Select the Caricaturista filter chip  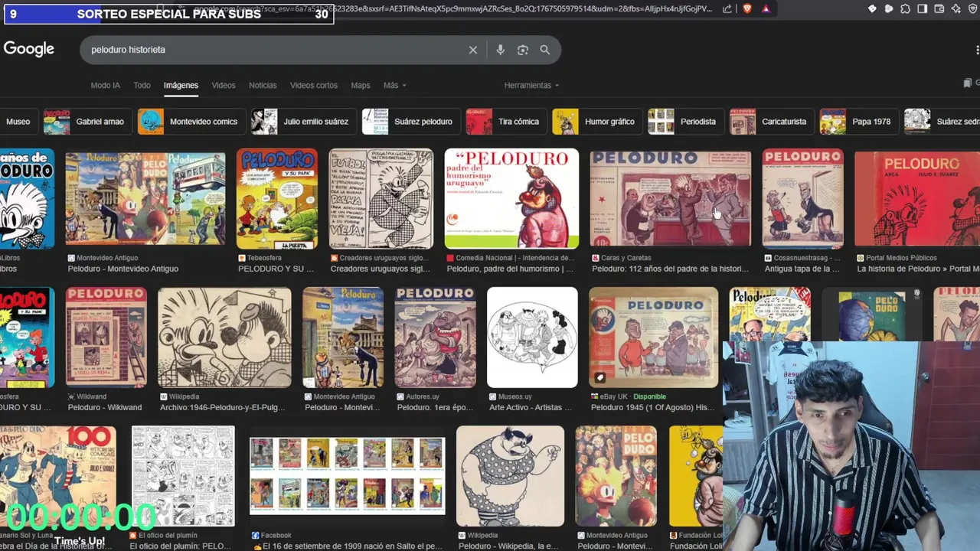[x=770, y=122]
